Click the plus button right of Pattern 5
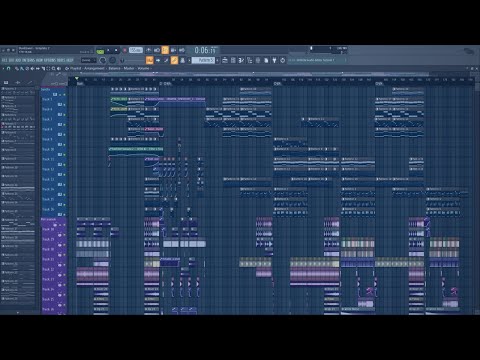This screenshot has width=480, height=360. [x=217, y=60]
